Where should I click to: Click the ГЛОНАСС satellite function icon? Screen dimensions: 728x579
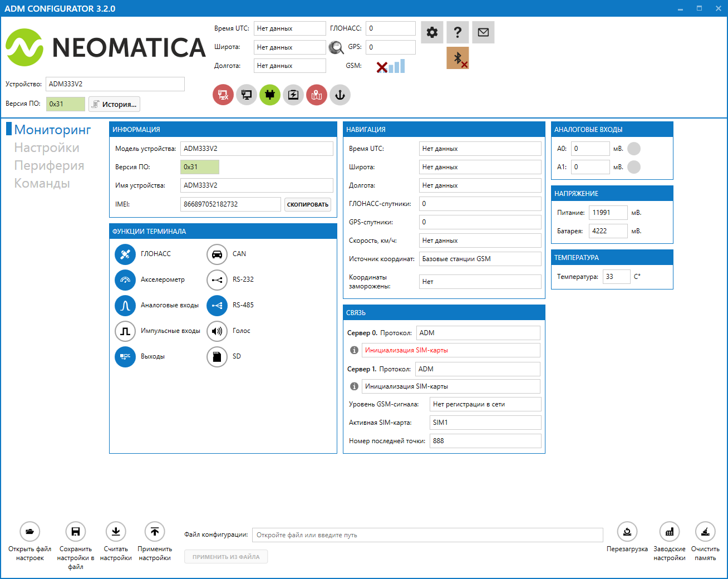coord(125,254)
